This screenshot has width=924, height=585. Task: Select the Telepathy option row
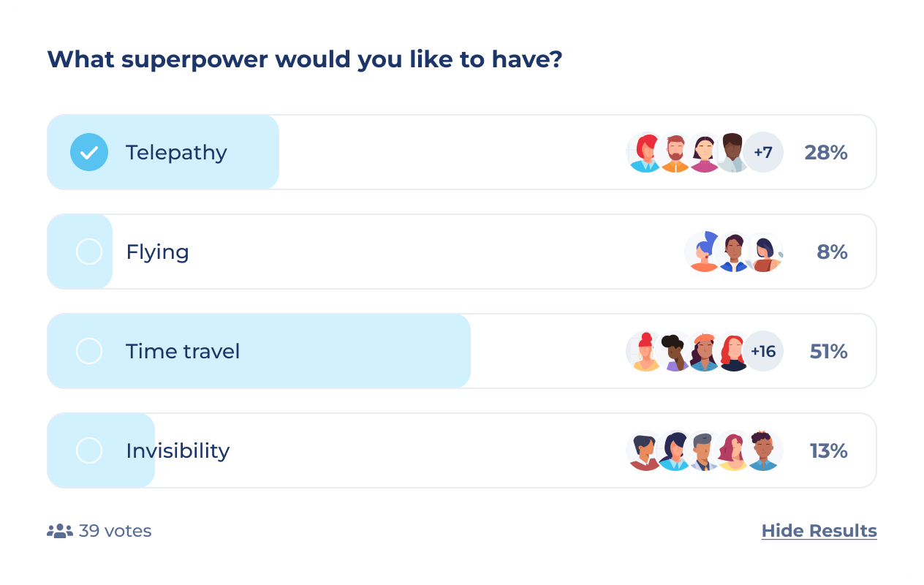[x=175, y=152]
